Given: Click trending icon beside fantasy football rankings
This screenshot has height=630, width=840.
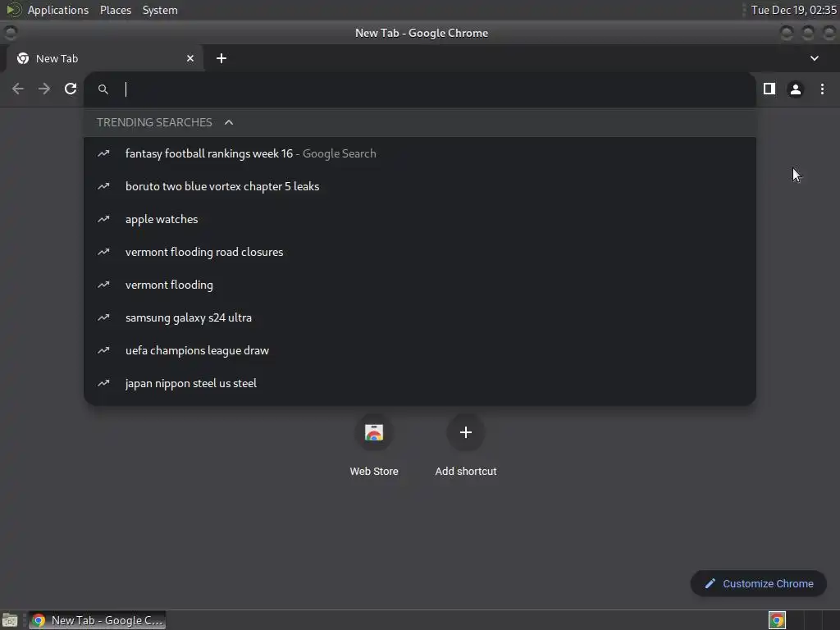Looking at the screenshot, I should point(103,153).
